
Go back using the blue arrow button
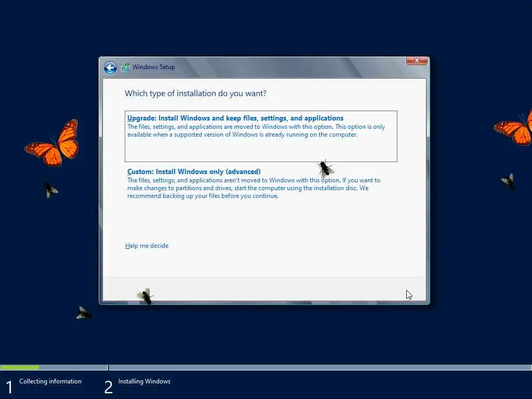[110, 68]
